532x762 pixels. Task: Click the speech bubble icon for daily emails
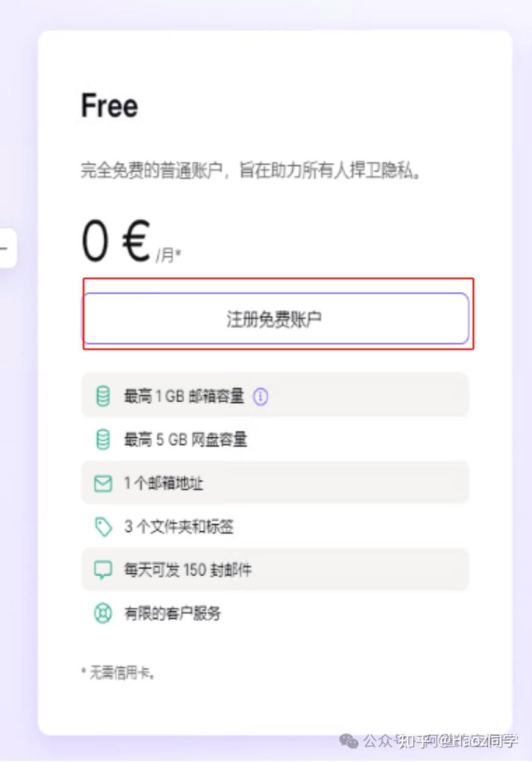[x=103, y=570]
